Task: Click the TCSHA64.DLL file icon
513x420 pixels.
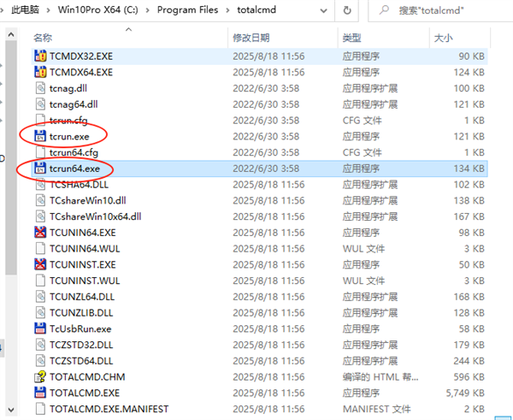Action: coord(40,184)
